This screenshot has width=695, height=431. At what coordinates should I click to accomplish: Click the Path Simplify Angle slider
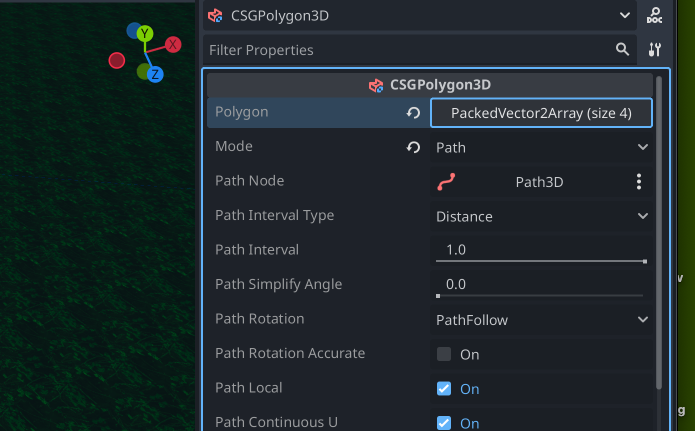click(x=540, y=295)
